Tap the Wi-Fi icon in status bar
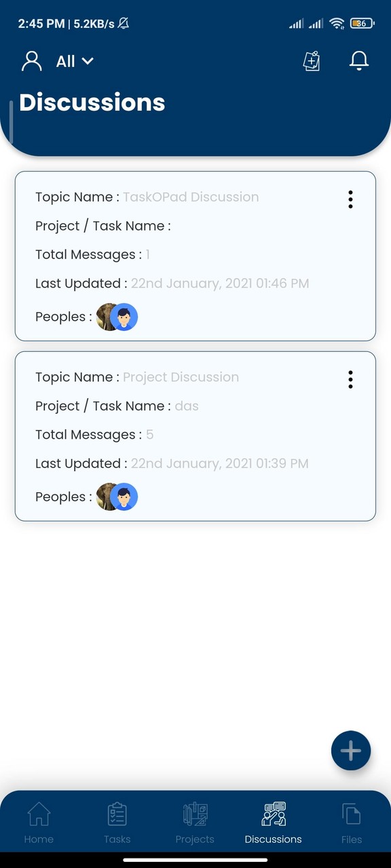The image size is (391, 868). pos(338,22)
